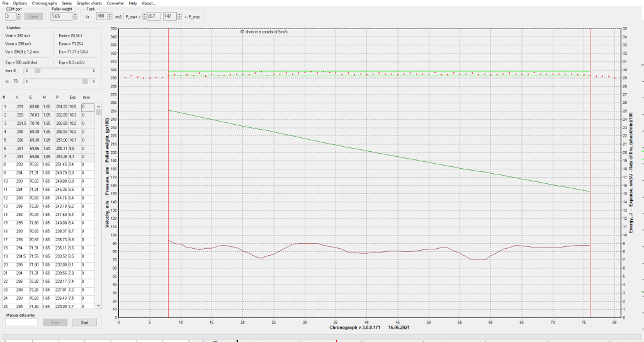This screenshot has width=644, height=342.
Task: Click the 'Va = 294,9 ± 1,2 m/s' statistic
Action: (x=22, y=52)
